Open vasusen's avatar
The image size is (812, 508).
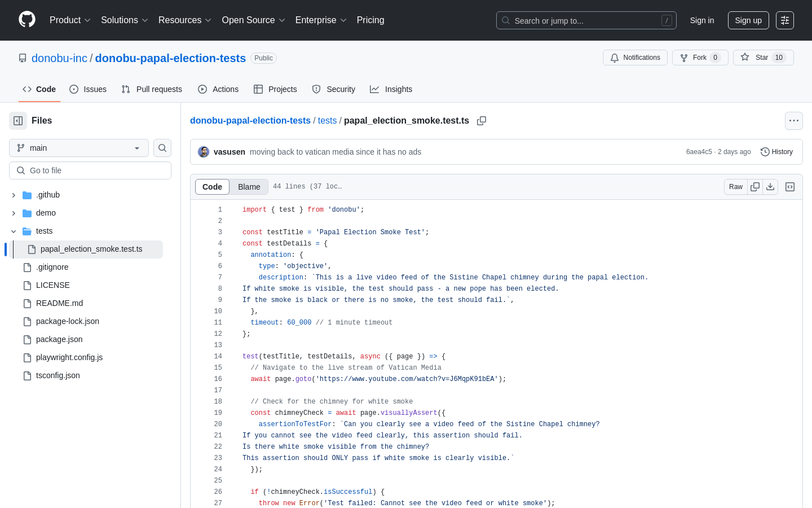click(x=204, y=152)
